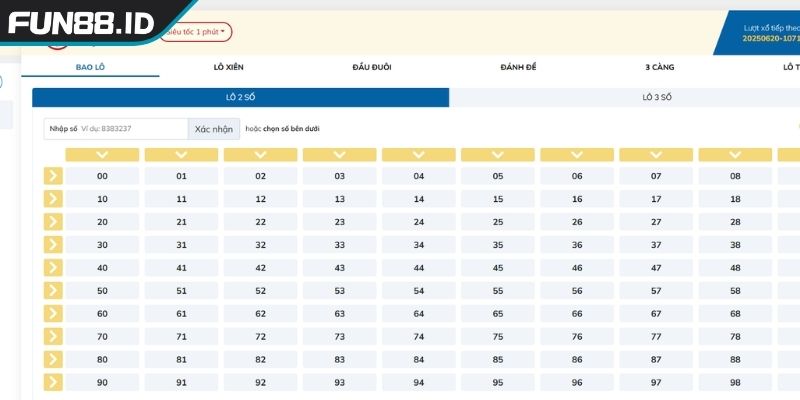Image resolution: width=800 pixels, height=400 pixels.
Task: Toggle number 87 selection
Action: pos(656,360)
